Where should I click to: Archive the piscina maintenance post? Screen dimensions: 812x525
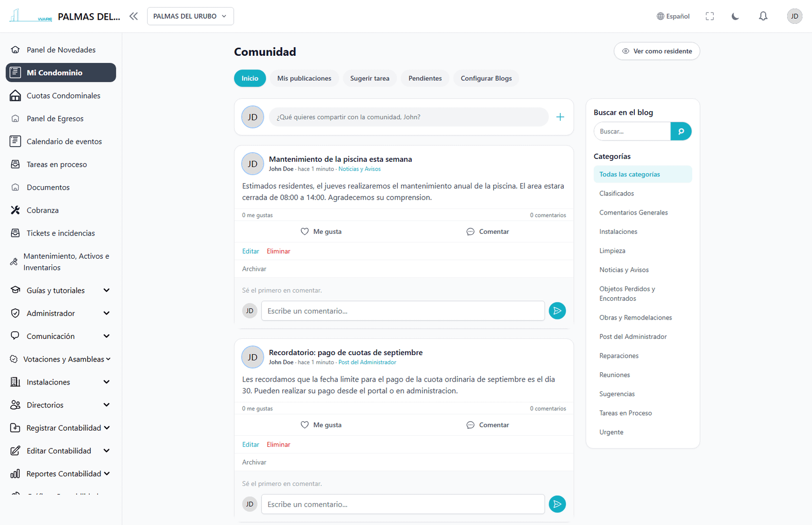click(x=254, y=269)
